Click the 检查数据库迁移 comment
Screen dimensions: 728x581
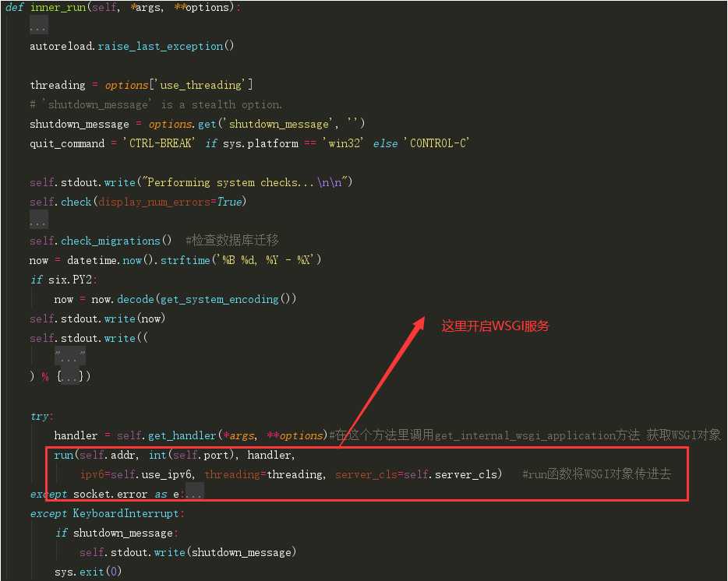pyautogui.click(x=232, y=241)
